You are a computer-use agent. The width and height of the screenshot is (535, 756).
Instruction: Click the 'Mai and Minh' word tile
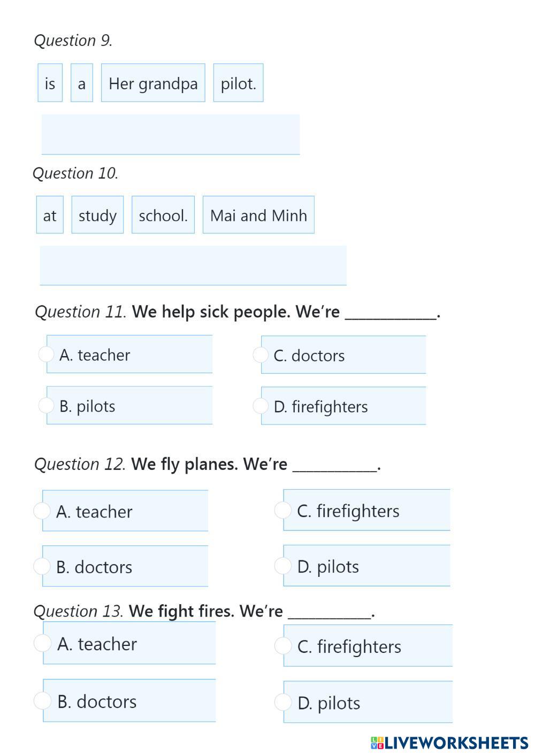[x=258, y=215]
